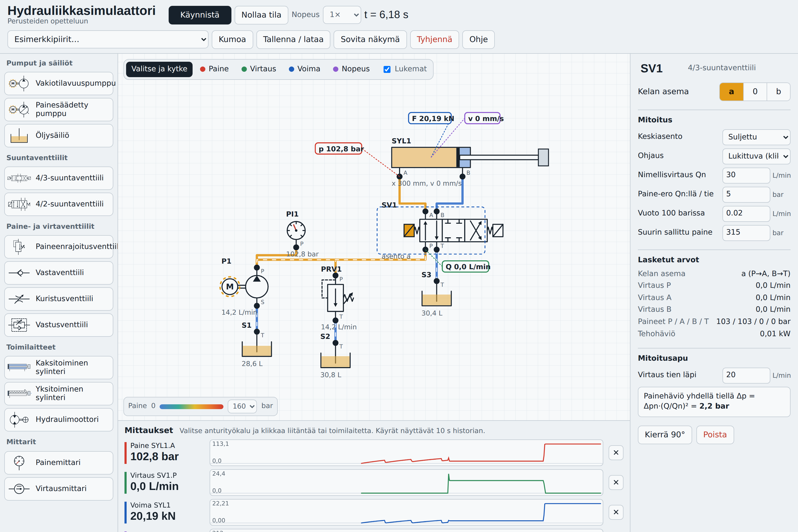The width and height of the screenshot is (798, 532).
Task: Open the Keskiasento Suljettu dropdown
Action: 756,137
